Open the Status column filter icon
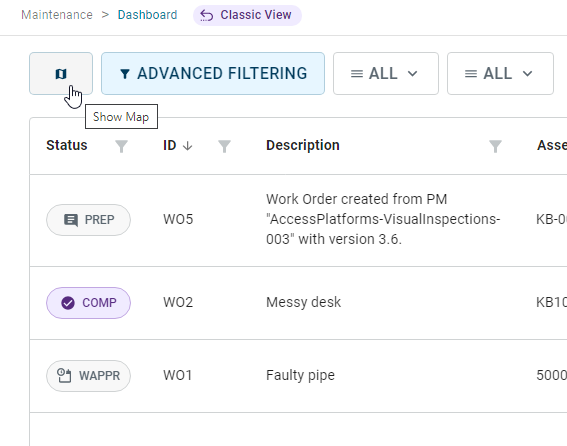 [122, 146]
